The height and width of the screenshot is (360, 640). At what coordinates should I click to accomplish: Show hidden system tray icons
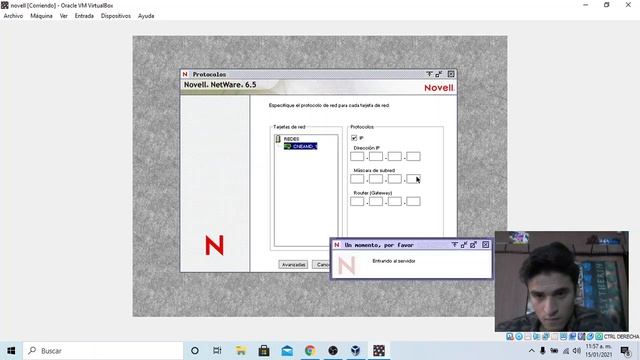531,351
